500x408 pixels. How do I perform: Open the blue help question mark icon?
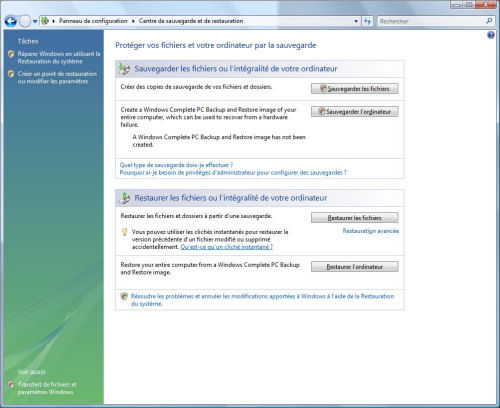click(491, 35)
